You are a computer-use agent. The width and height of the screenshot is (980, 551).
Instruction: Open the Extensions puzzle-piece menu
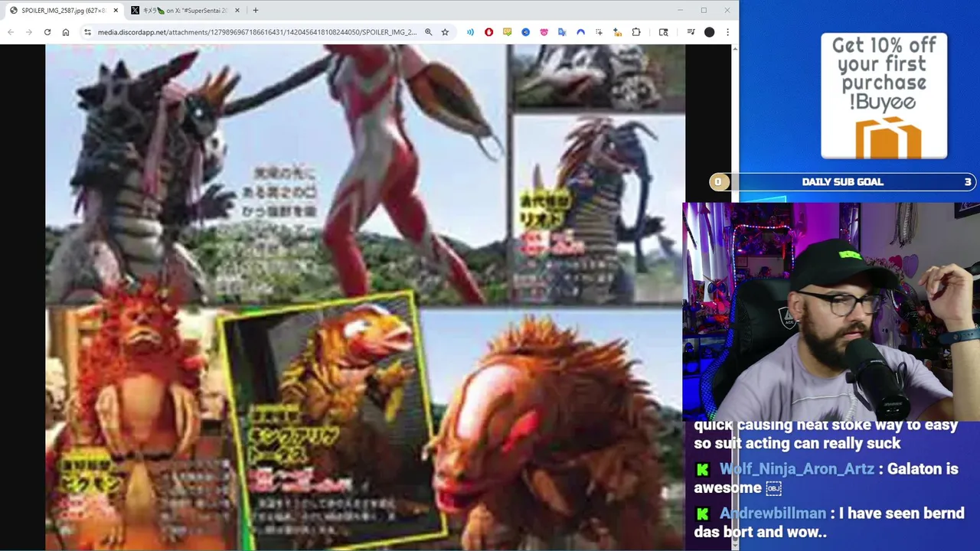636,32
